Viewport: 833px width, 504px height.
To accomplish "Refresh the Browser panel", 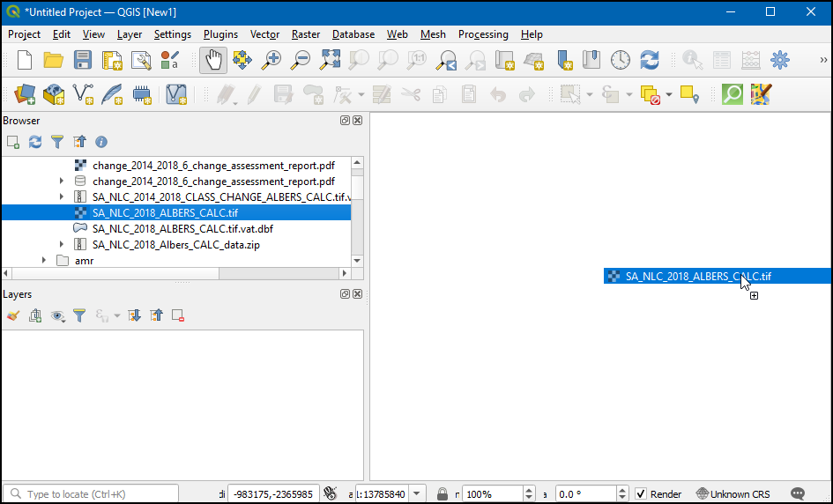I will click(x=35, y=141).
